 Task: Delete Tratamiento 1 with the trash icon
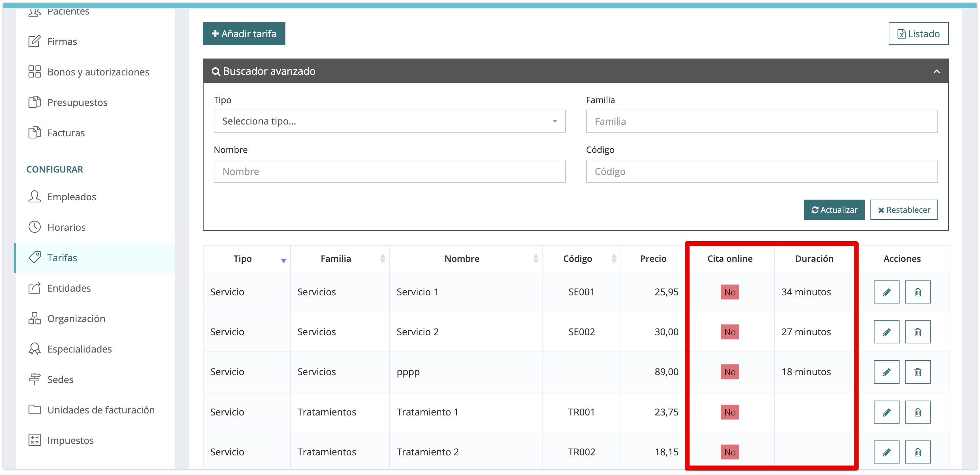pyautogui.click(x=917, y=412)
